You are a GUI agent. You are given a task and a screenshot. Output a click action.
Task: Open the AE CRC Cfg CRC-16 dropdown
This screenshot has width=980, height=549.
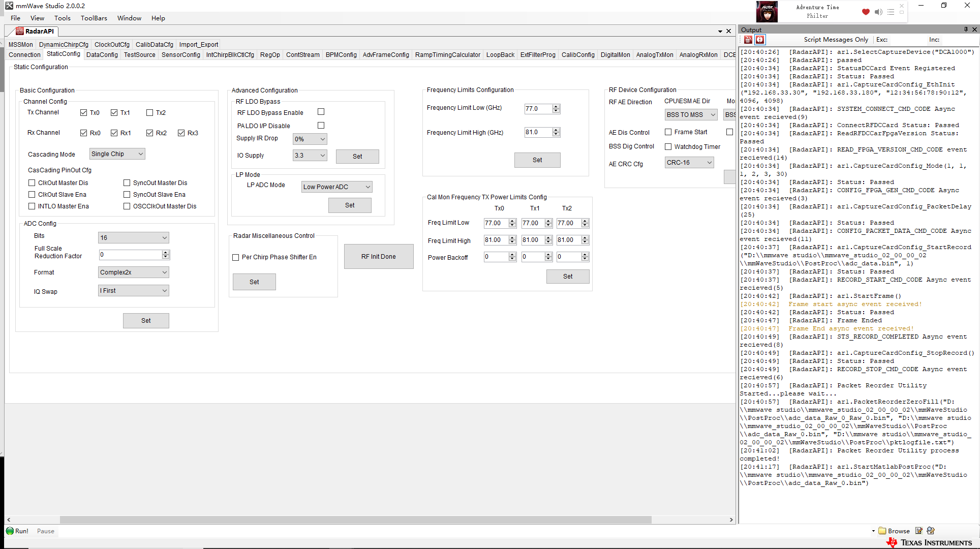pos(689,163)
